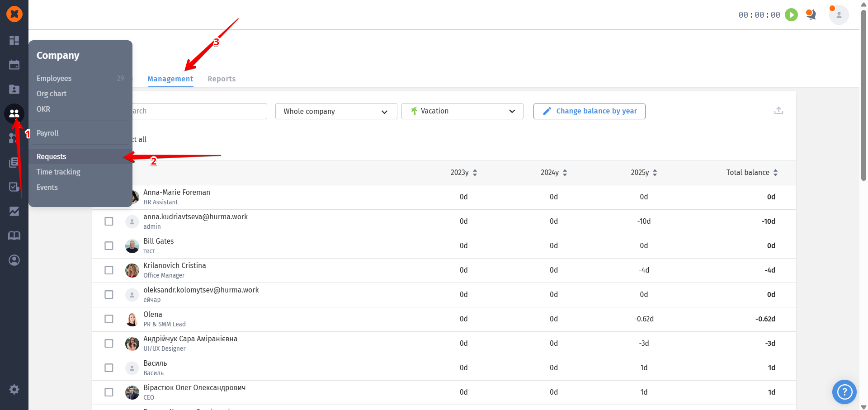868x410 pixels.
Task: Open the user avatar menu
Action: click(x=839, y=15)
